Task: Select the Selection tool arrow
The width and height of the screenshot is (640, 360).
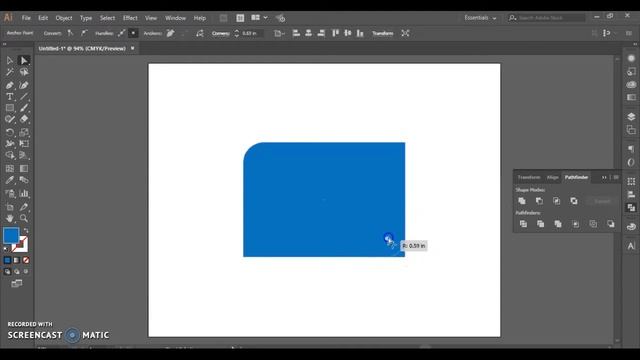Action: (10, 60)
